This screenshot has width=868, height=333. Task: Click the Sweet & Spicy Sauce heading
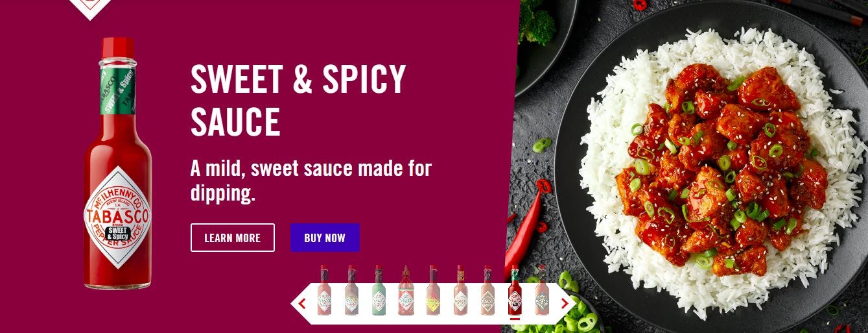(x=298, y=99)
